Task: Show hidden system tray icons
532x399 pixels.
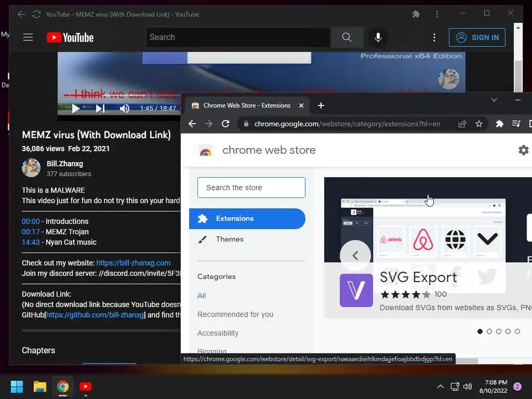Action: (441, 387)
